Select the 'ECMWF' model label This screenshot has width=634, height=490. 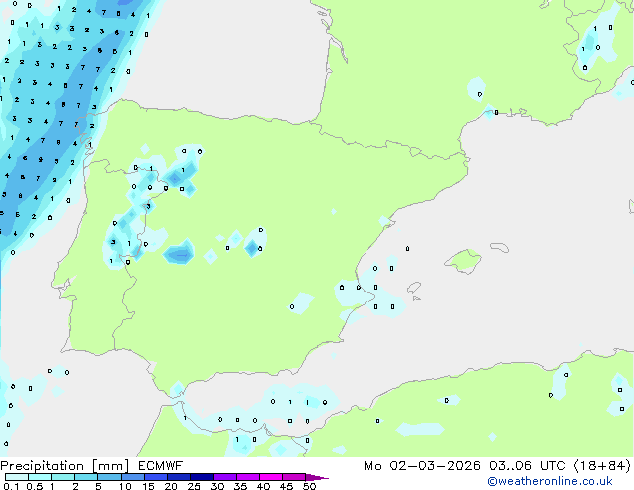(x=161, y=466)
